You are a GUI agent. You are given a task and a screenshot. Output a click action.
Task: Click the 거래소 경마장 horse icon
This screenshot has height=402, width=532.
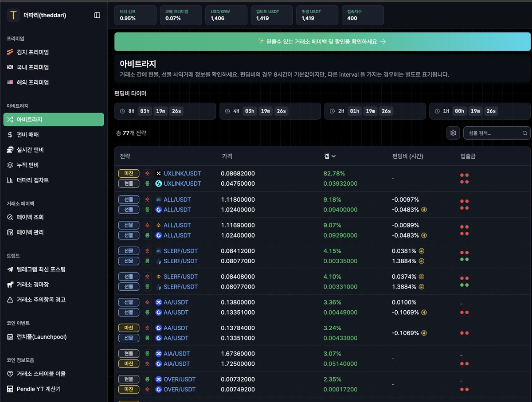point(10,285)
